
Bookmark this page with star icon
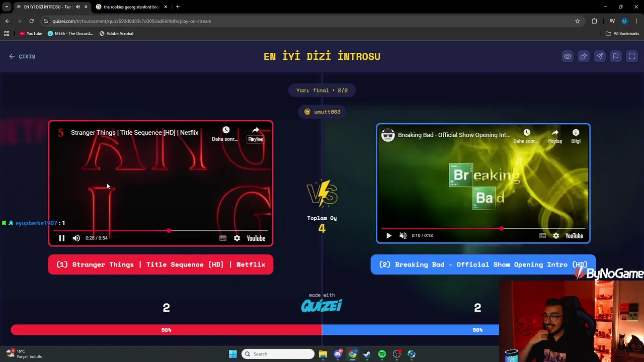click(x=578, y=21)
